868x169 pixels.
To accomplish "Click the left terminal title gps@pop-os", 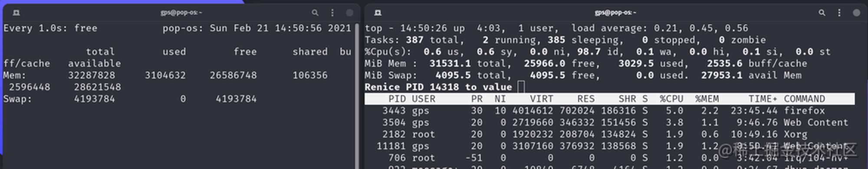I will [x=181, y=13].
